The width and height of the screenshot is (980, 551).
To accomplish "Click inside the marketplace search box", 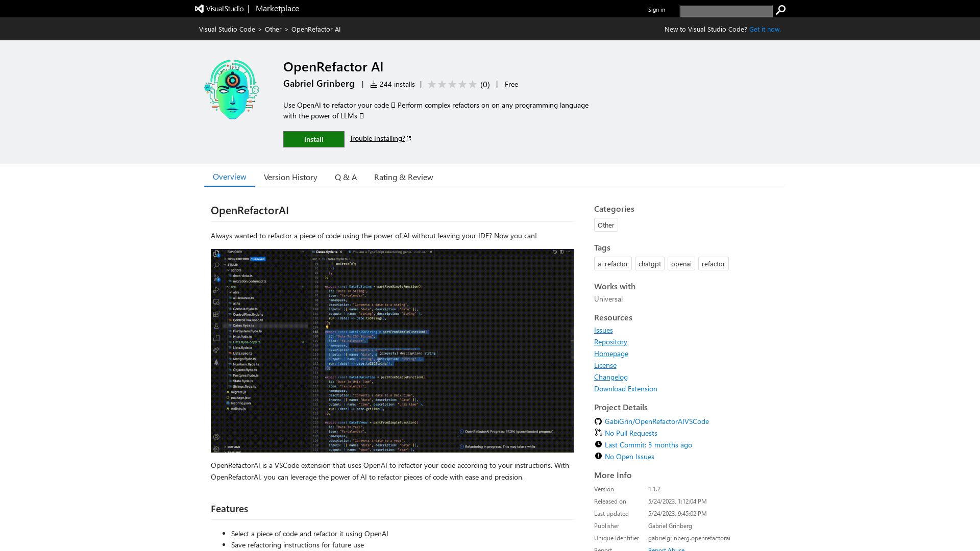I will [726, 11].
